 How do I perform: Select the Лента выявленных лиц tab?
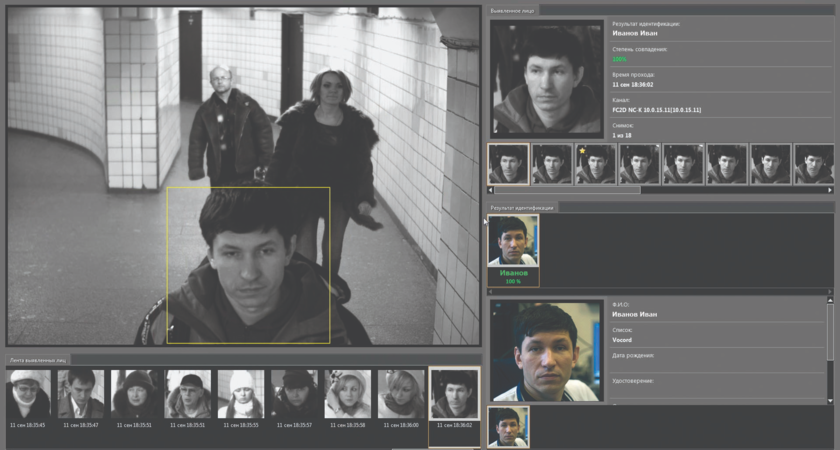[38, 359]
